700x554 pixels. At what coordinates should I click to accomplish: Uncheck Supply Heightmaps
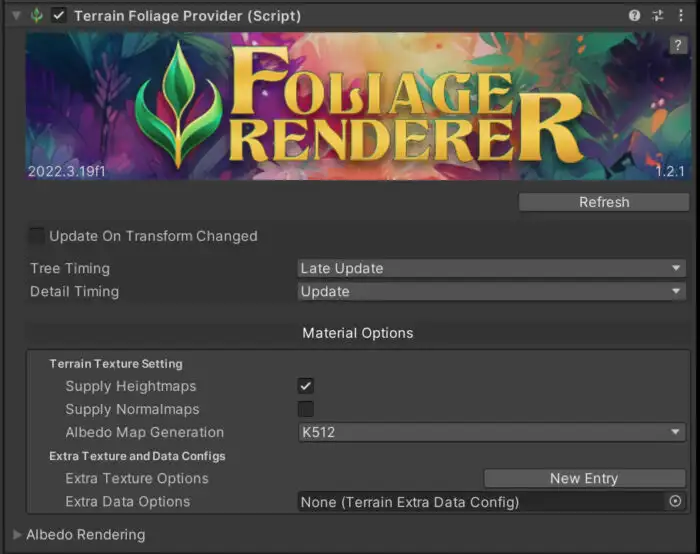[306, 386]
